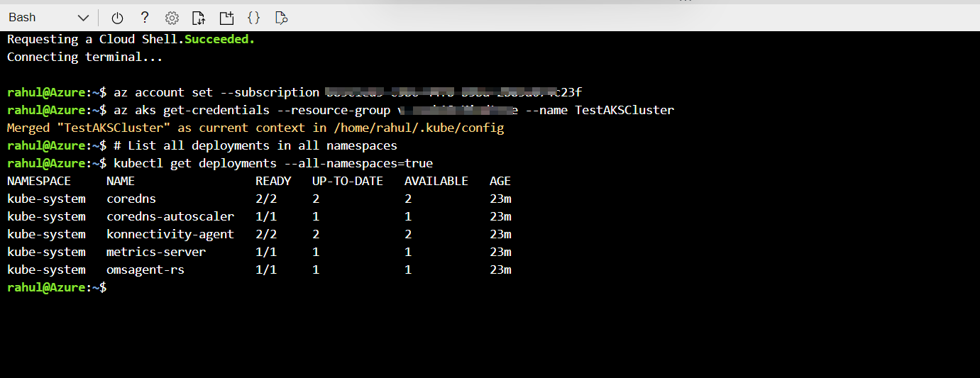Viewport: 980px width, 378px height.
Task: Click the NAME column header
Action: click(121, 181)
